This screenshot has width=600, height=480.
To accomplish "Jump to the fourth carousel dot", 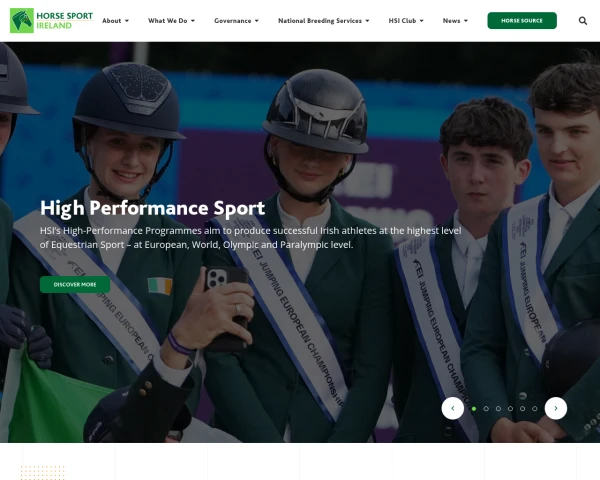I will tap(510, 409).
